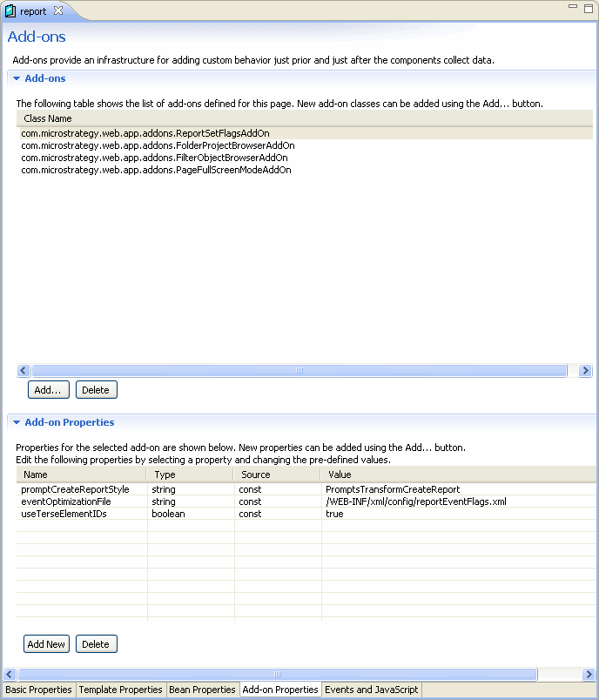Click the Add New property button
This screenshot has width=599, height=700.
coord(46,644)
